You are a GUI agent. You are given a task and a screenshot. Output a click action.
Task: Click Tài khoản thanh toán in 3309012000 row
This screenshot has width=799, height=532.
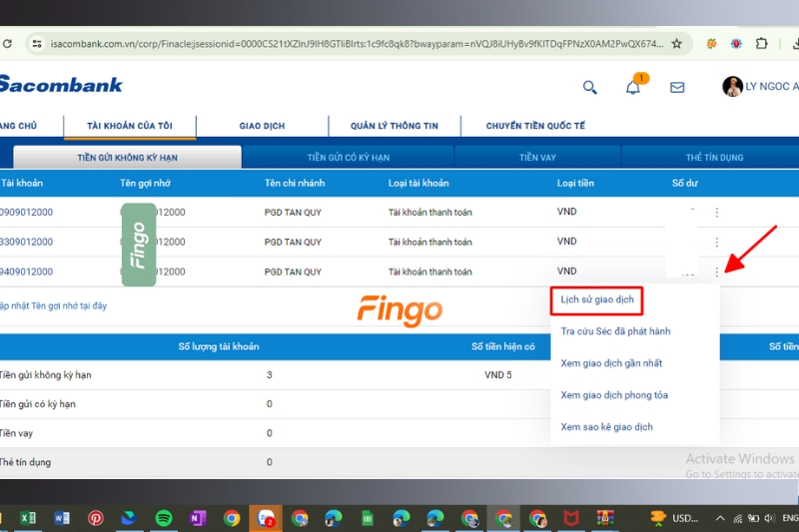click(430, 243)
